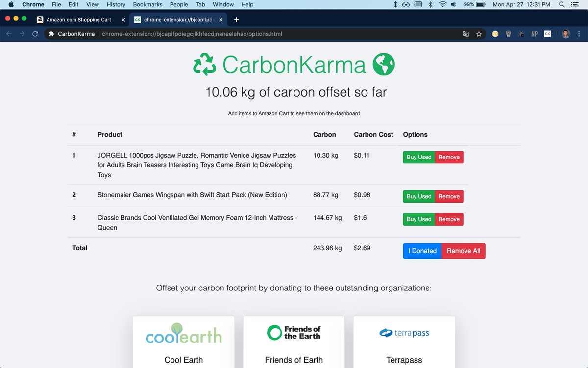The image size is (588, 368).
Task: Click the Remove All button
Action: coord(464,251)
